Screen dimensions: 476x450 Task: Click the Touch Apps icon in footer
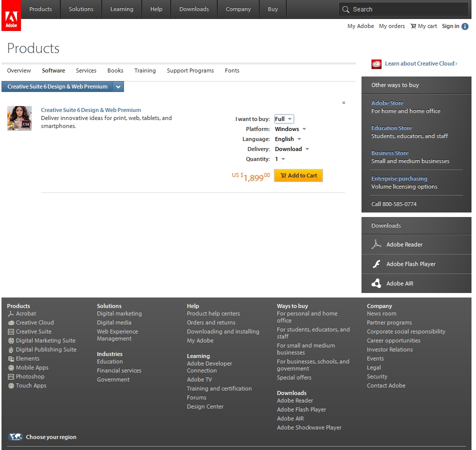click(11, 385)
